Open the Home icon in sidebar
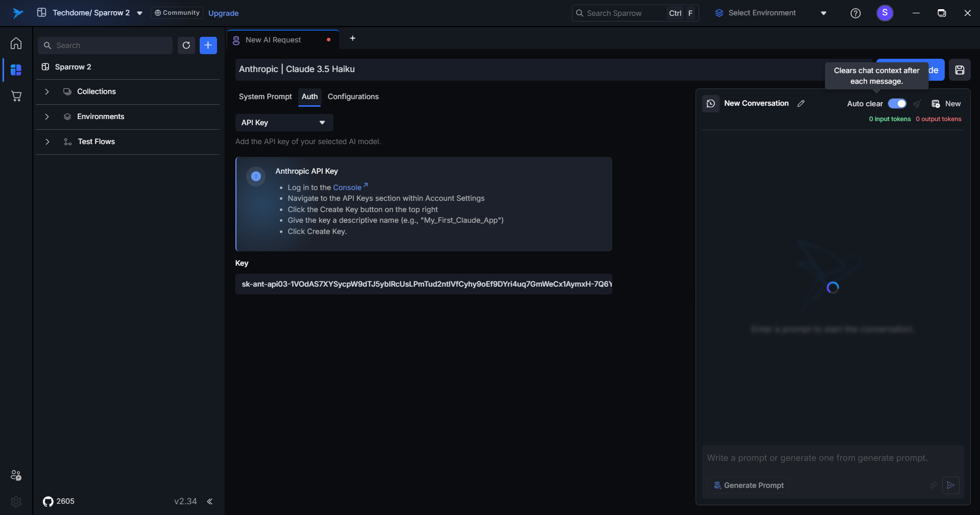 16,43
